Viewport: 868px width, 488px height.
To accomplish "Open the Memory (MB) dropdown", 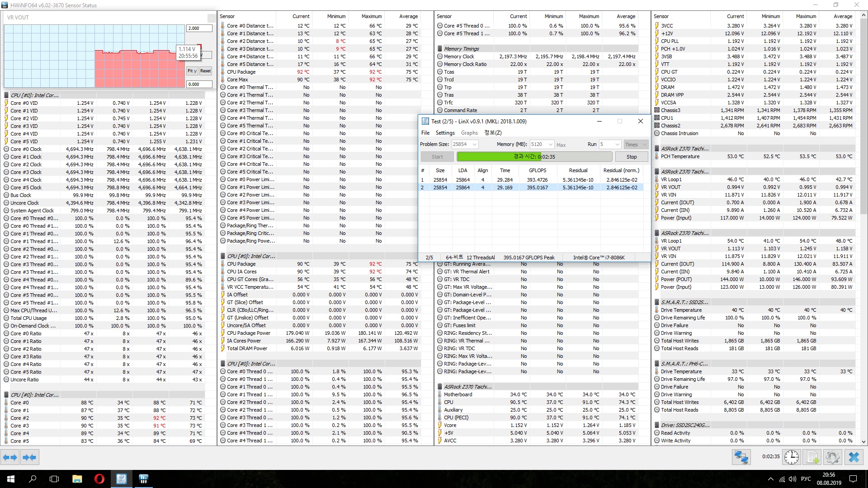I will click(x=550, y=144).
